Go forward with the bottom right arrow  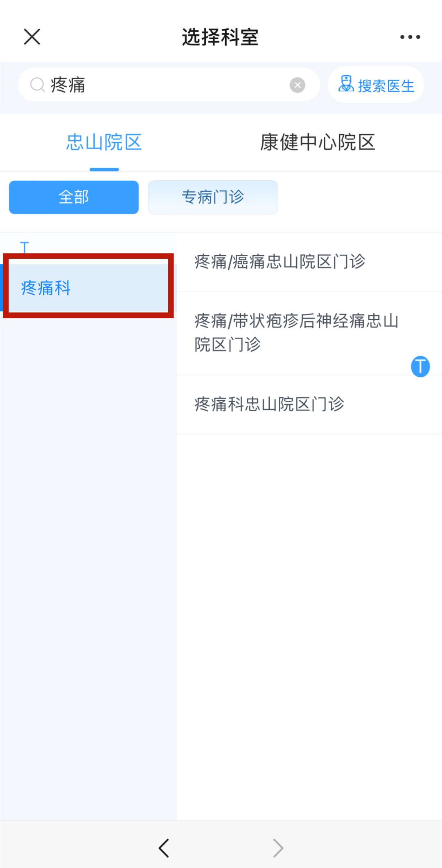278,848
